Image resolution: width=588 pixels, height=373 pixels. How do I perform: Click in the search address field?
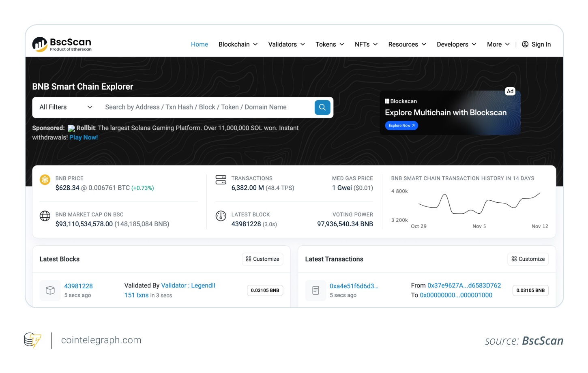[x=207, y=107]
